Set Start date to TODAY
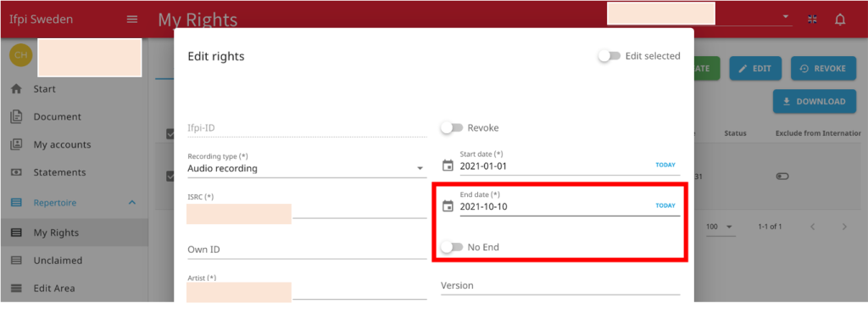868x309 pixels. pyautogui.click(x=665, y=165)
